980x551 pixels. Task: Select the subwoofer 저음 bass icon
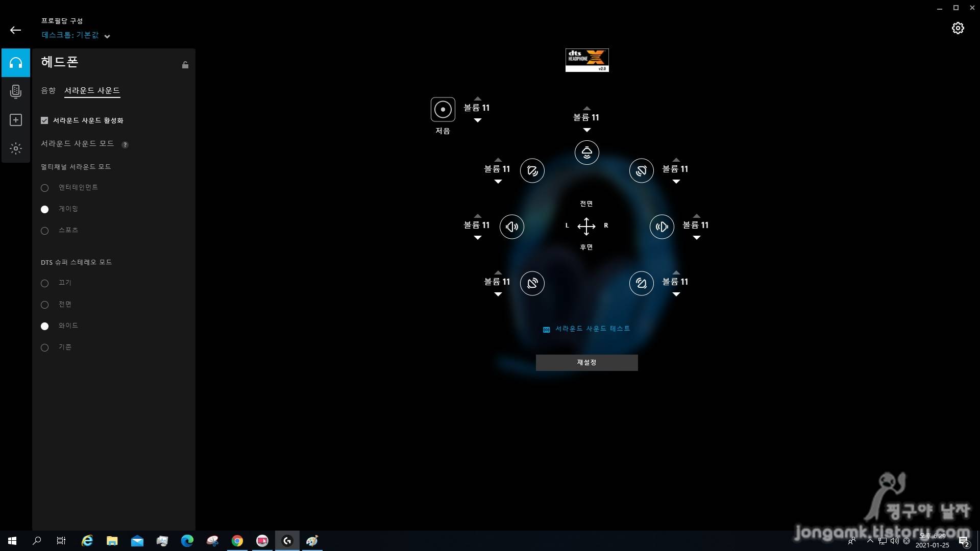coord(443,109)
